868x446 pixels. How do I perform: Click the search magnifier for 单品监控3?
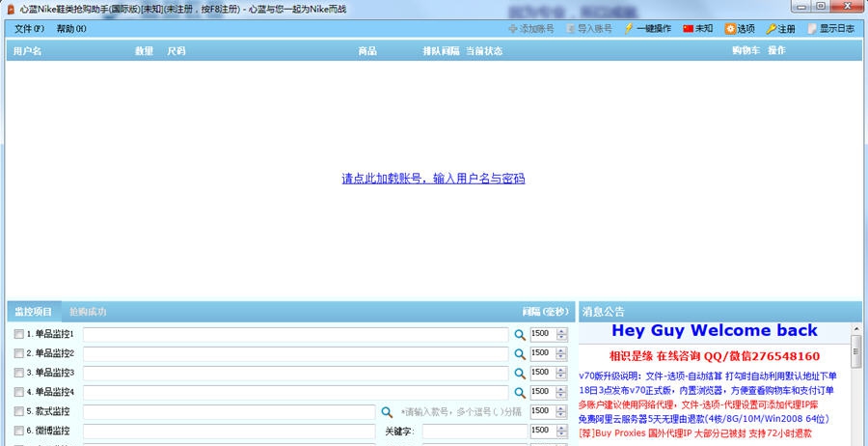click(519, 373)
